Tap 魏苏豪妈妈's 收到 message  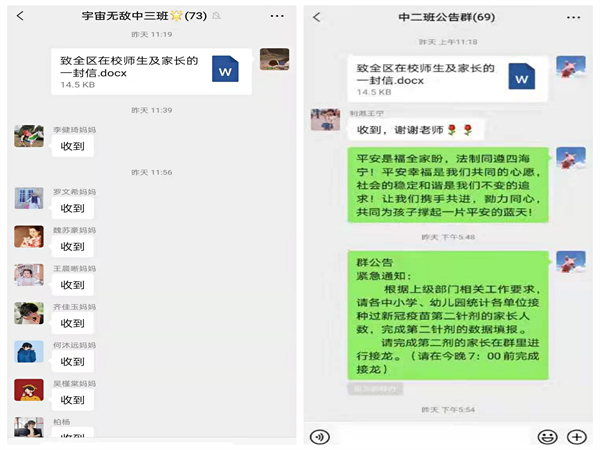pos(73,247)
